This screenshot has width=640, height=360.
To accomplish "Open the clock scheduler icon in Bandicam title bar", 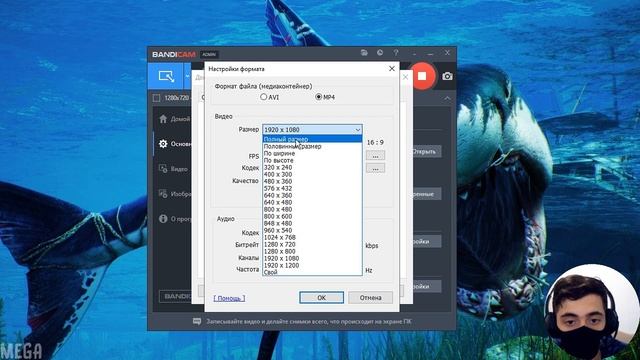I will 380,53.
